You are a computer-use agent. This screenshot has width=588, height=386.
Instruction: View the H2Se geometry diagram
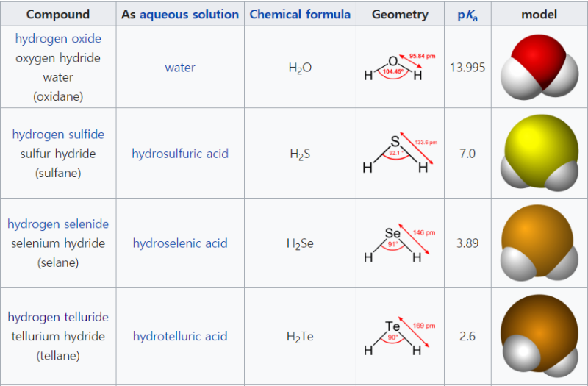(400, 243)
